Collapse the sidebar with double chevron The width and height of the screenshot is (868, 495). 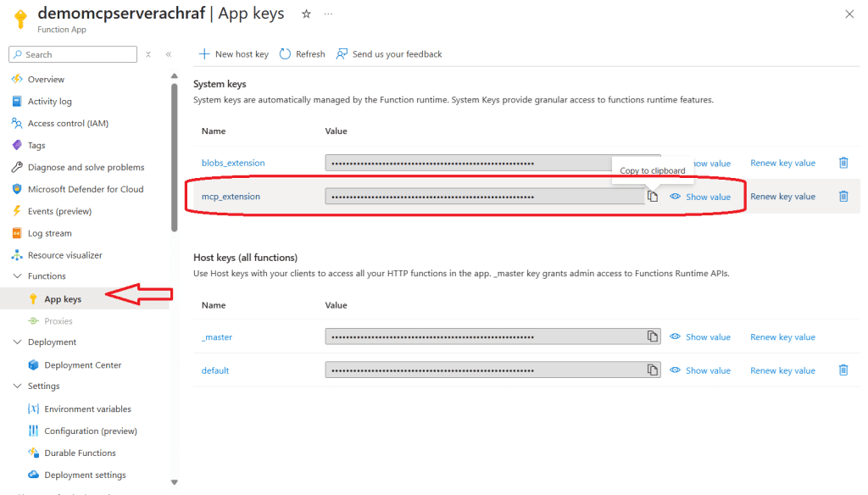(x=169, y=54)
